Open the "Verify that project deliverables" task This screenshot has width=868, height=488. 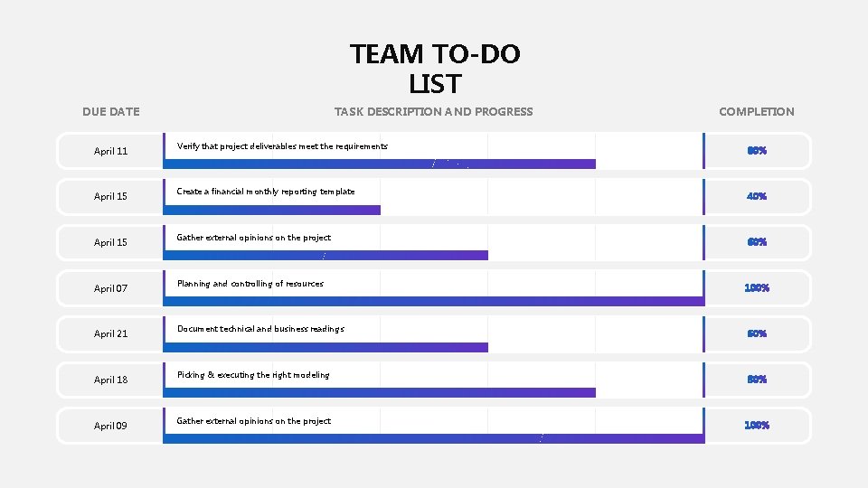click(x=282, y=146)
